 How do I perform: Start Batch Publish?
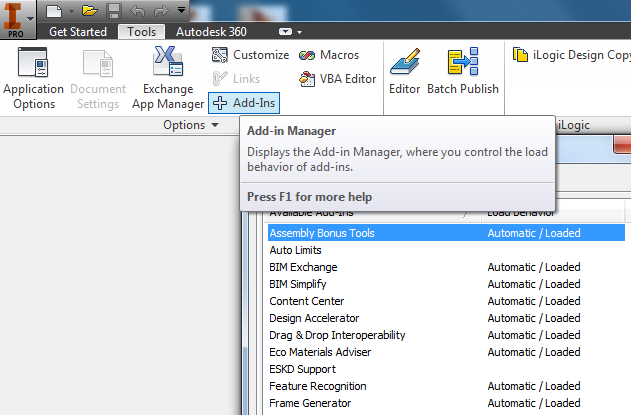coord(463,72)
